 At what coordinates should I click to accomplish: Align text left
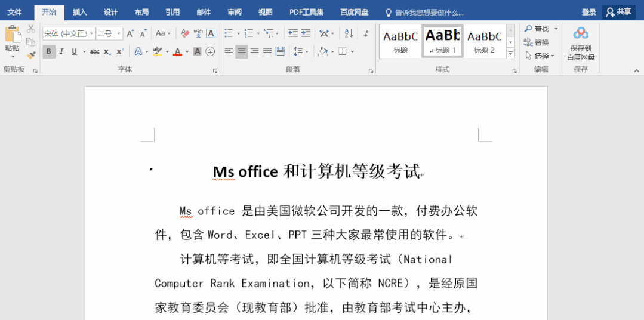[x=229, y=51]
